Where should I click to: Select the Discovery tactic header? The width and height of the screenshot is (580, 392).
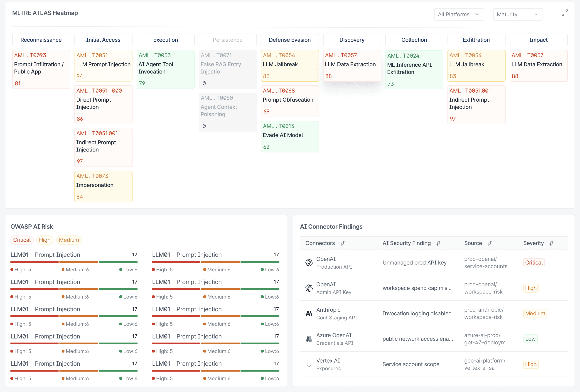tap(352, 40)
